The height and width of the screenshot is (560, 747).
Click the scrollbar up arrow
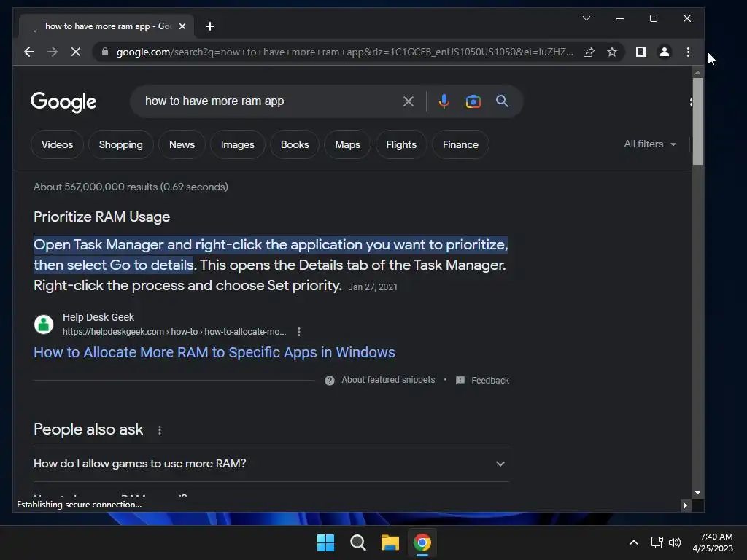coord(697,72)
